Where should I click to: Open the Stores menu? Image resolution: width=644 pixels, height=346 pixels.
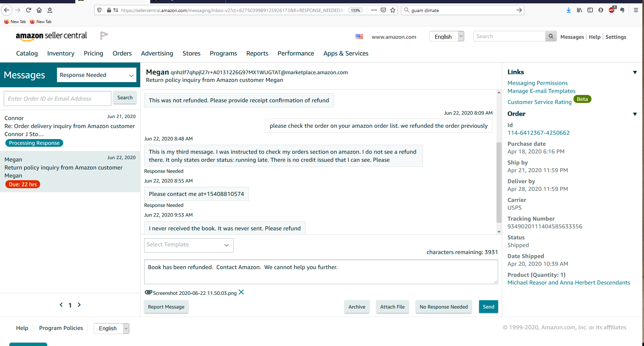point(191,53)
